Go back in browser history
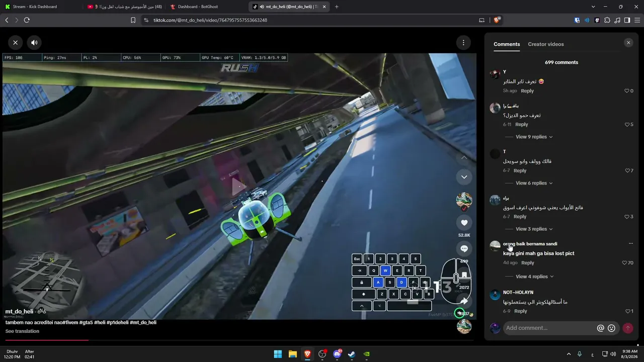Image resolution: width=644 pixels, height=362 pixels. (x=7, y=20)
